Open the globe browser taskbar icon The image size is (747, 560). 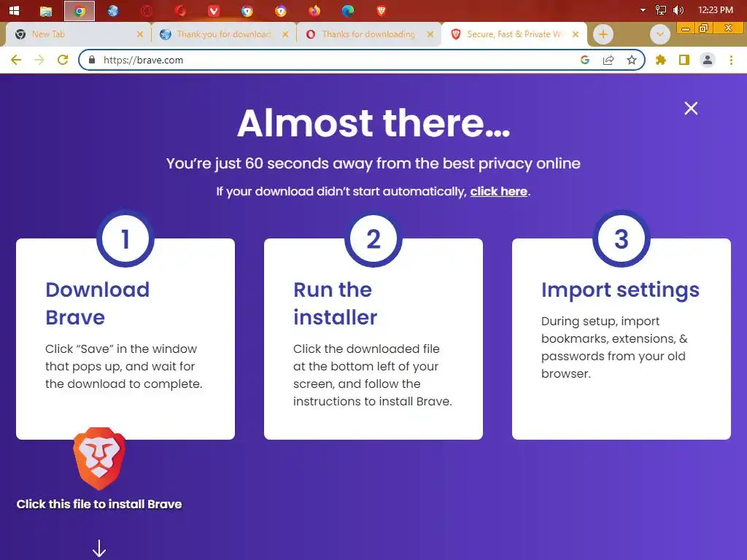[113, 10]
